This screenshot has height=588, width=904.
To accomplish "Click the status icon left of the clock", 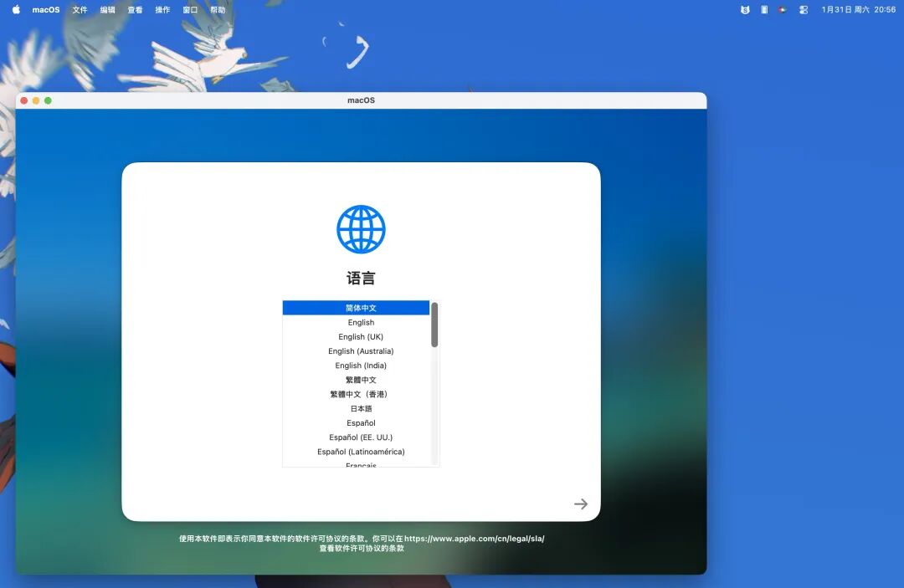I will pos(802,9).
